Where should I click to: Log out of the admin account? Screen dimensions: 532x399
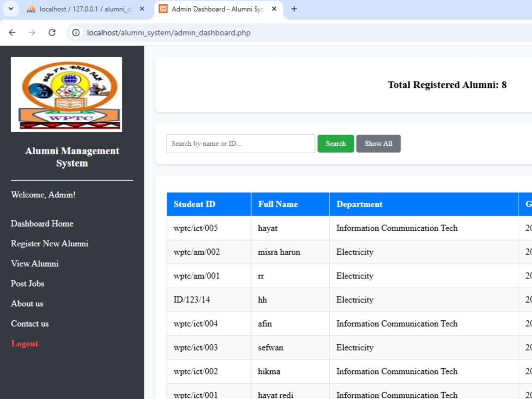click(x=24, y=344)
